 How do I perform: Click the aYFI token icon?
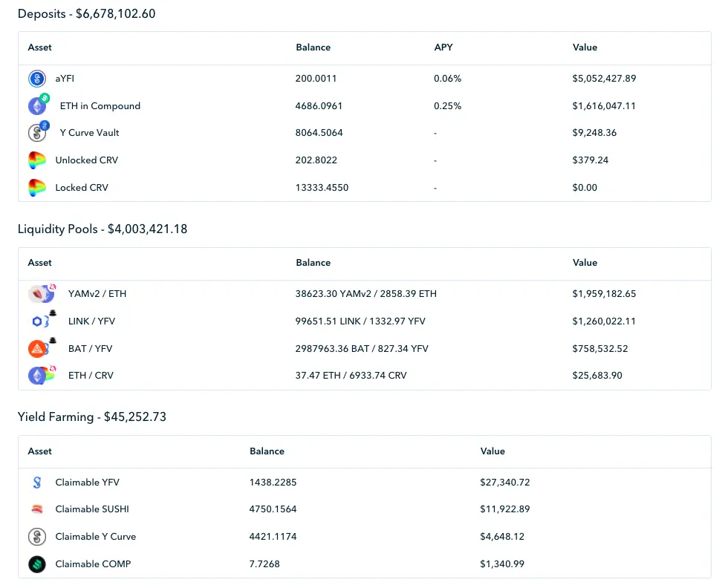37,79
